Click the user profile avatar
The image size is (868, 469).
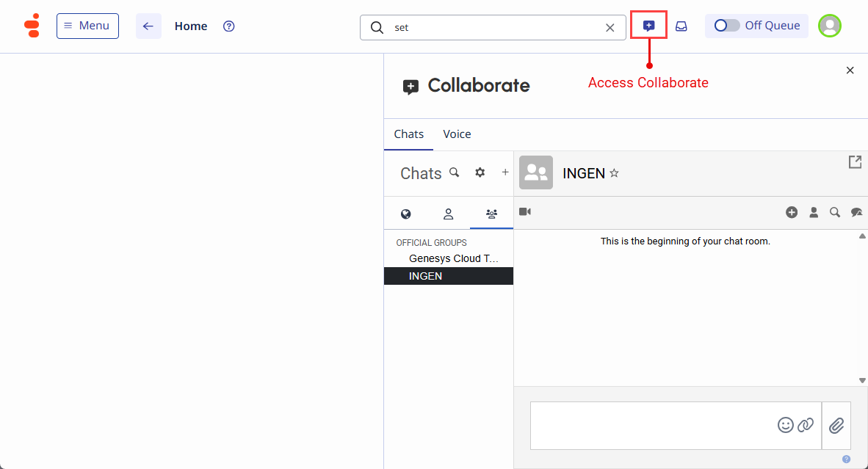click(x=830, y=26)
